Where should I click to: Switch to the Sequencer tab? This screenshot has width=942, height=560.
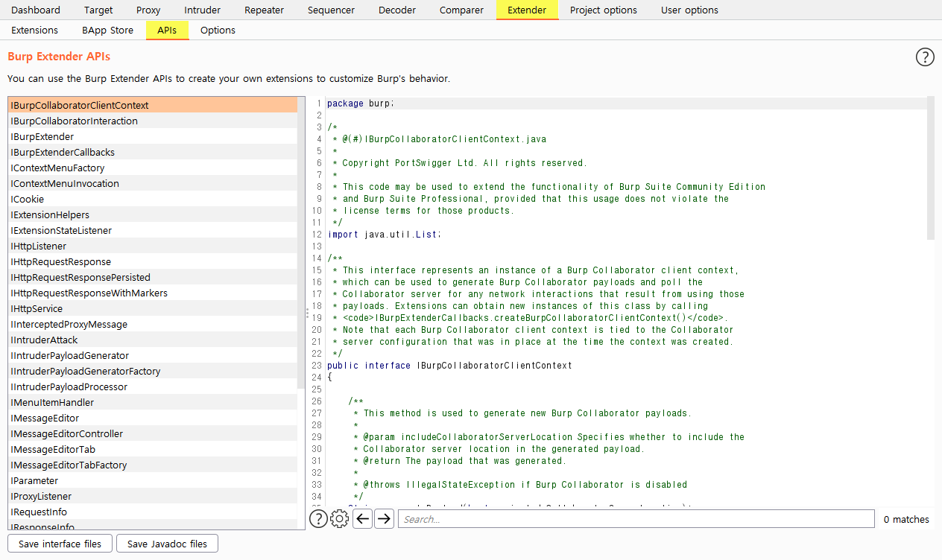point(331,10)
